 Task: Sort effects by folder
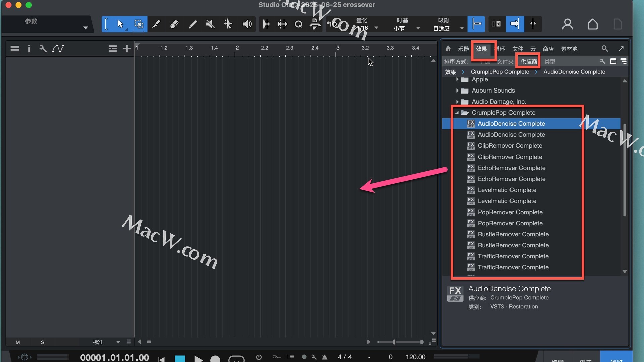(505, 62)
